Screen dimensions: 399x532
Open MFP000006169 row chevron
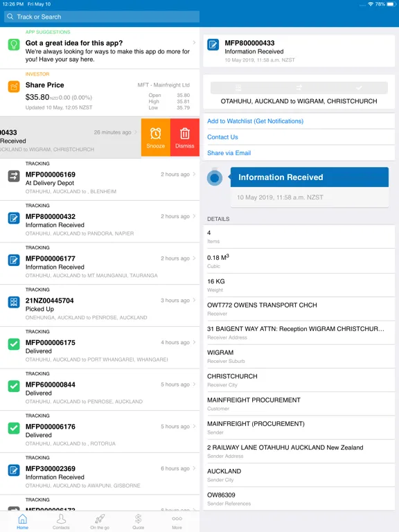tap(194, 174)
